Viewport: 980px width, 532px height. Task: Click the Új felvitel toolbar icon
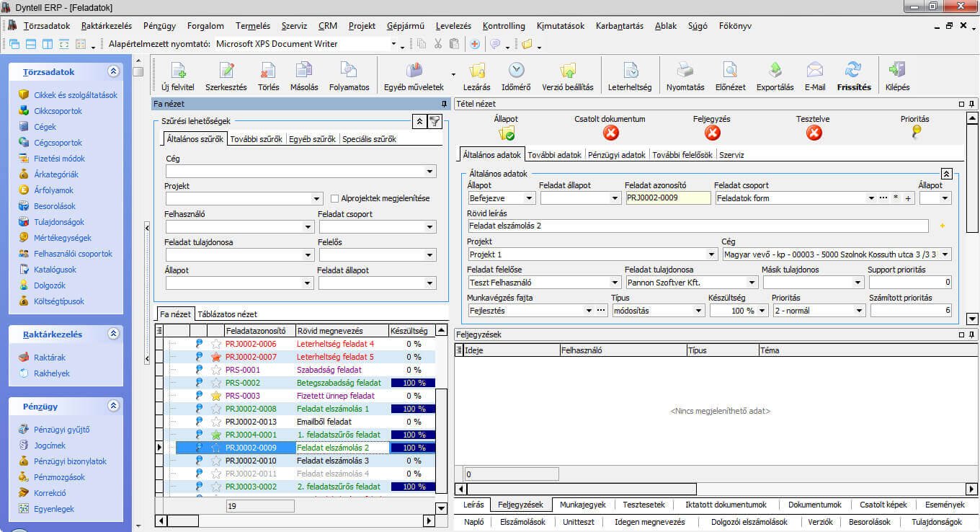(177, 71)
